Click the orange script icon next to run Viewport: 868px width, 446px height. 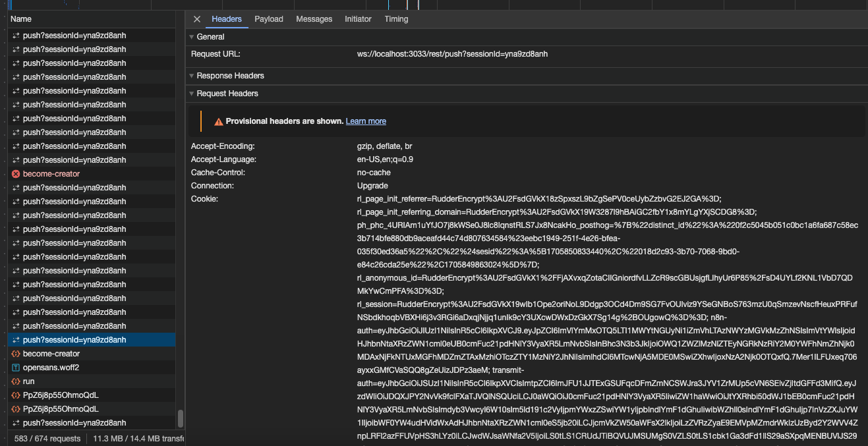pyautogui.click(x=14, y=381)
